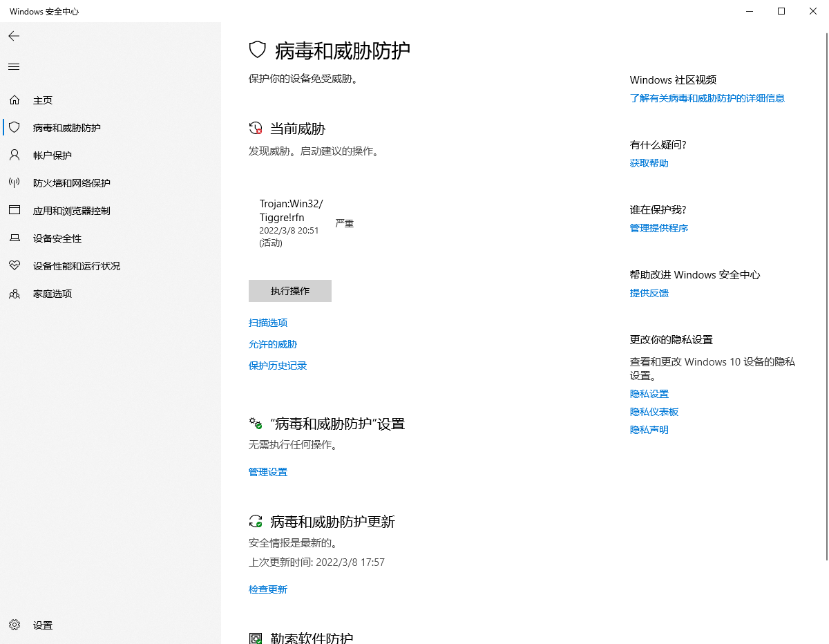Open 主页 via its home icon
The width and height of the screenshot is (829, 644).
click(15, 100)
